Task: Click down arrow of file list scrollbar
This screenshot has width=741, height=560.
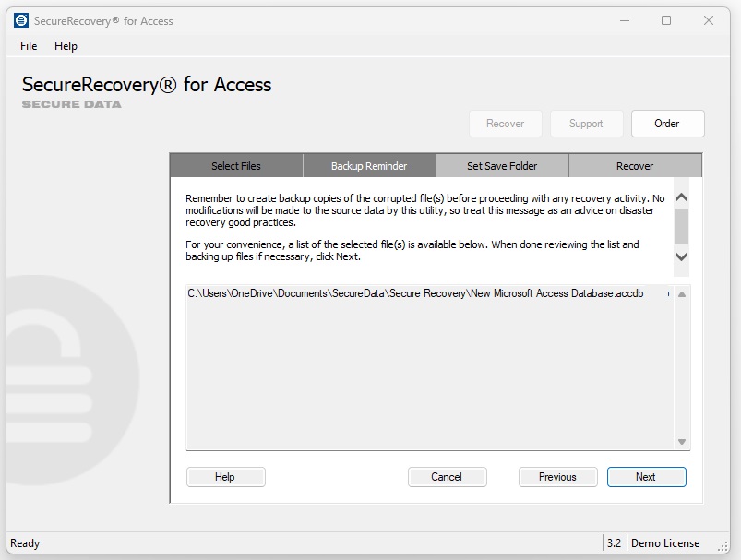Action: [x=682, y=442]
